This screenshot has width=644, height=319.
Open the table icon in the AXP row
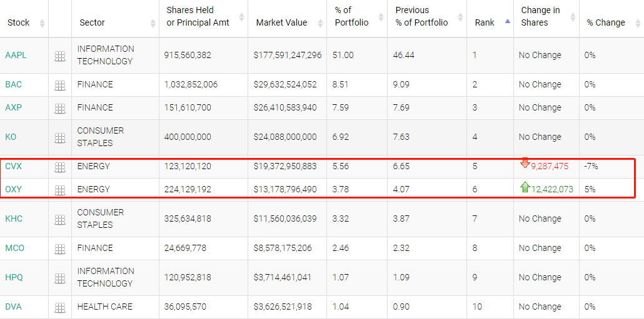coord(60,109)
